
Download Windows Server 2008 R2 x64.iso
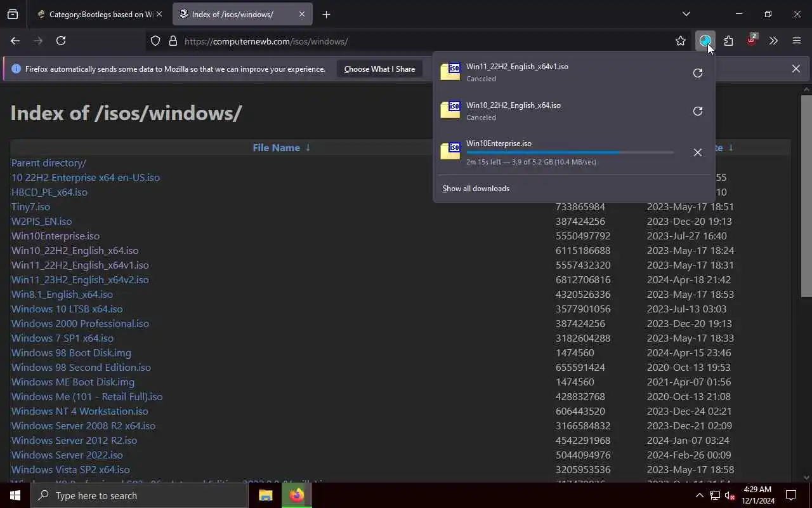click(x=83, y=425)
